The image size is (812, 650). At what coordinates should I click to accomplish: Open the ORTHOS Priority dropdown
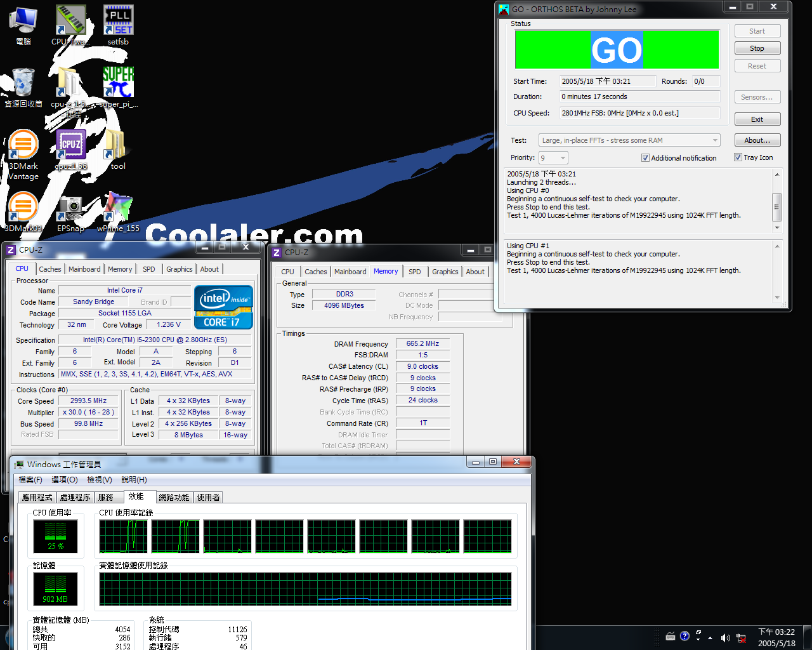[x=553, y=158]
